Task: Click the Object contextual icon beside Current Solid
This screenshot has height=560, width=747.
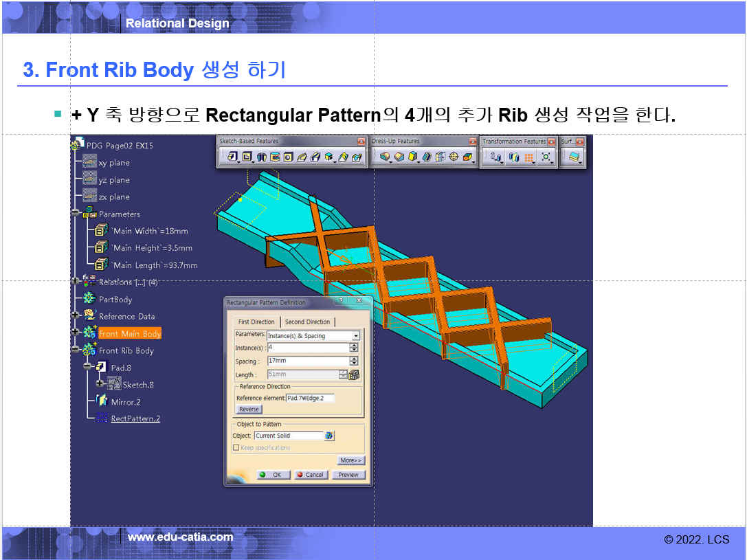Action: 330,436
